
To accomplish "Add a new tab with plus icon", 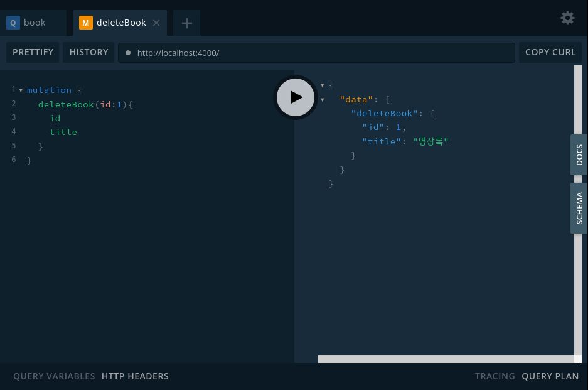I will 187,23.
